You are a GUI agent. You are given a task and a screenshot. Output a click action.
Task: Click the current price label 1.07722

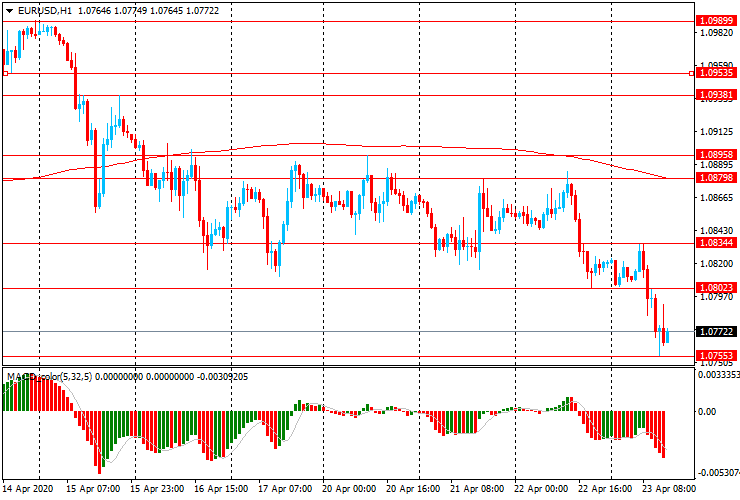[716, 332]
